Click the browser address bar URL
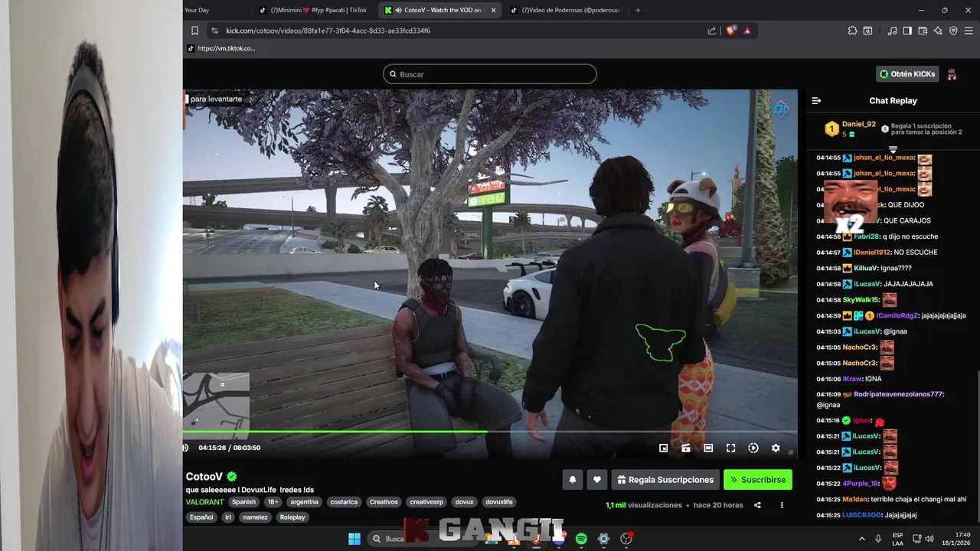980x551 pixels. tap(328, 31)
